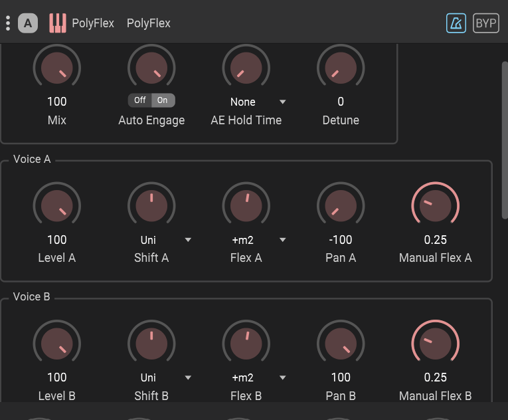The height and width of the screenshot is (420, 508).
Task: Click the Pan B value field showing 100
Action: pos(341,377)
